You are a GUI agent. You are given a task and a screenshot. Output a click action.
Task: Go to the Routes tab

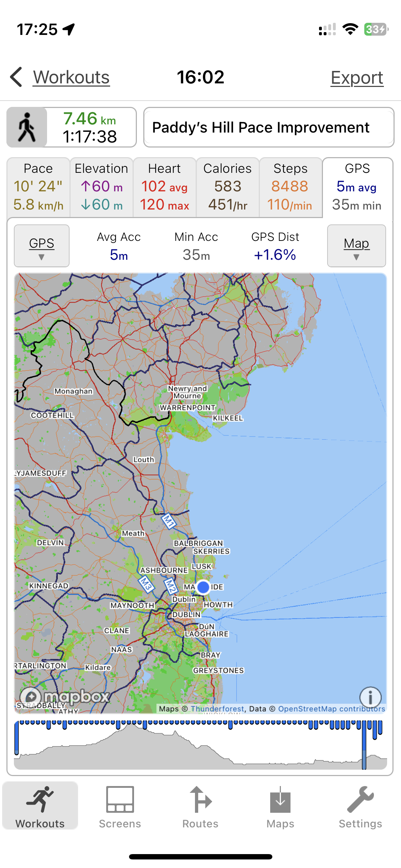[x=200, y=807]
